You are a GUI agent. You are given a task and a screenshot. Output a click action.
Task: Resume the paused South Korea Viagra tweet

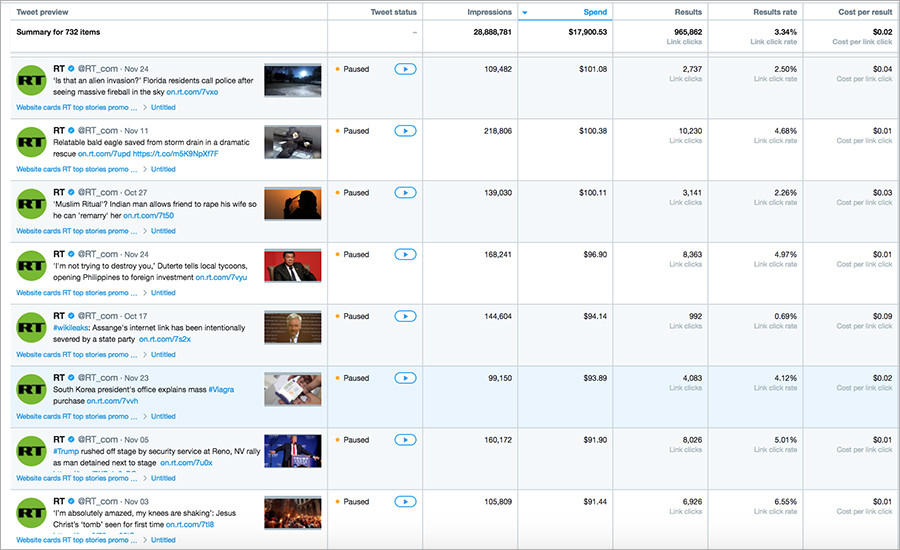tap(405, 378)
